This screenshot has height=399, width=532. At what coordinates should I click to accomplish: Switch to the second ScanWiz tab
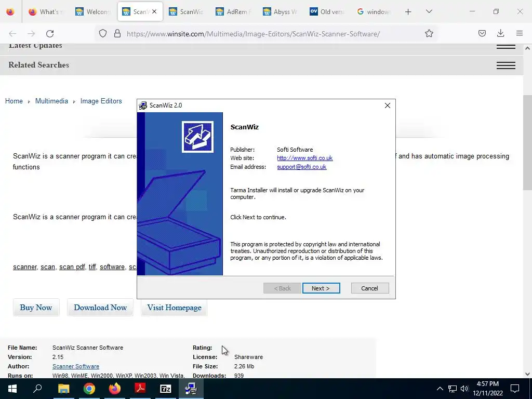pos(187,12)
